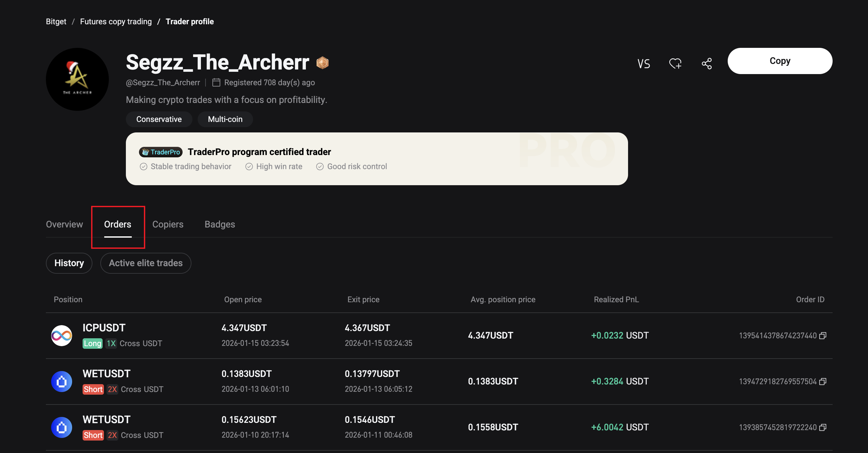
Task: Copy the last WETUSDT order ID
Action: [823, 427]
